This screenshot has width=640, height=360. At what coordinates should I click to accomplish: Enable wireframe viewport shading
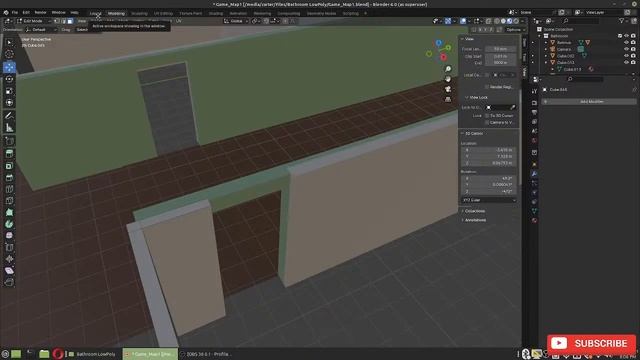pyautogui.click(x=497, y=21)
